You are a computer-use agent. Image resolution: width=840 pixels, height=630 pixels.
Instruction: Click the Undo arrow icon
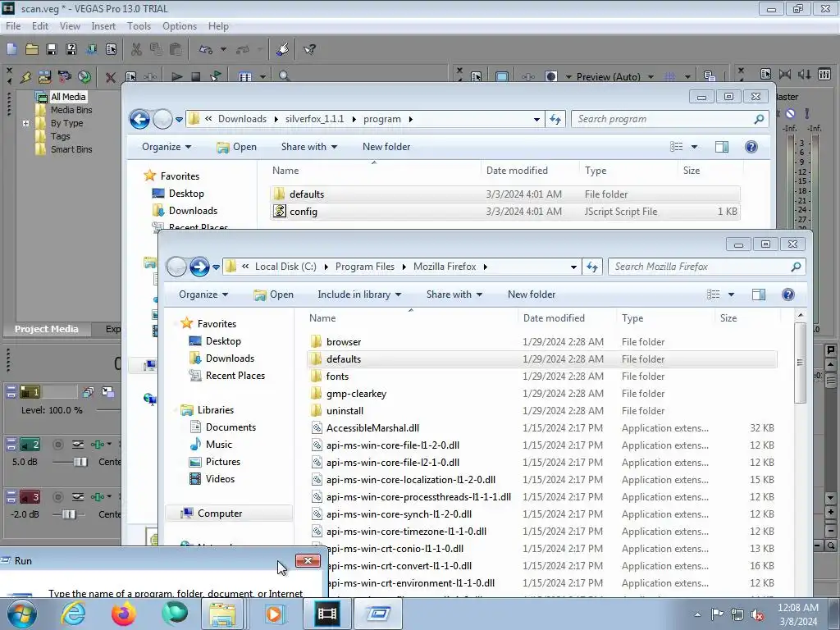click(x=205, y=49)
